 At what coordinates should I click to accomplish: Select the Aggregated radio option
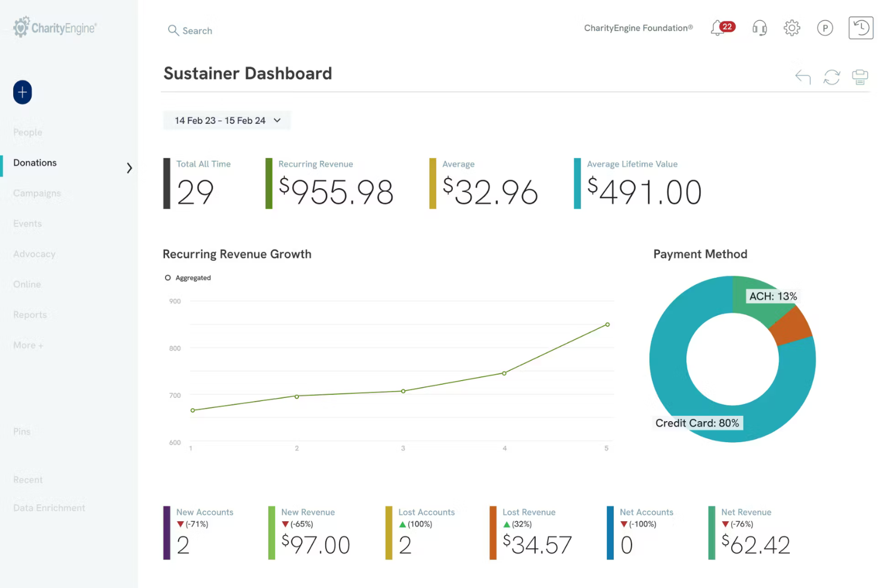[x=167, y=277]
